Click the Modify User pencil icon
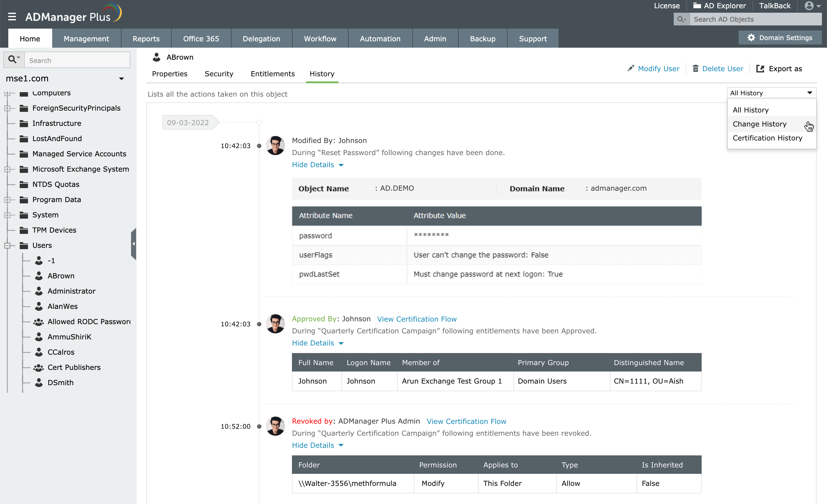 point(631,68)
